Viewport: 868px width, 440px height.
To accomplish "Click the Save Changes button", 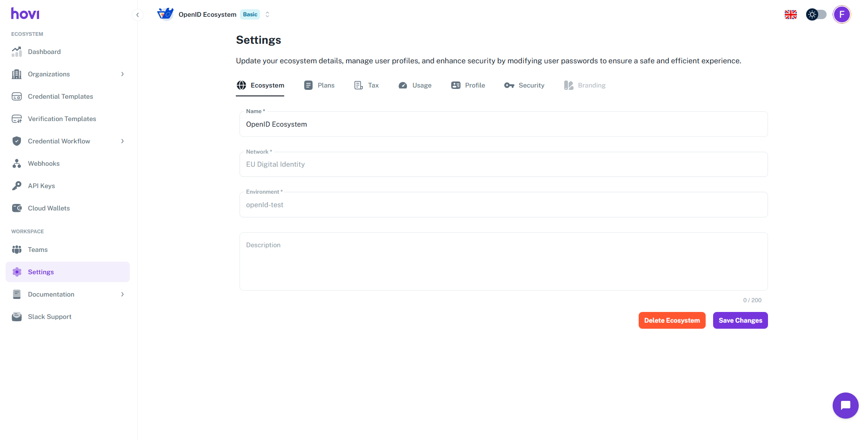I will [x=740, y=320].
